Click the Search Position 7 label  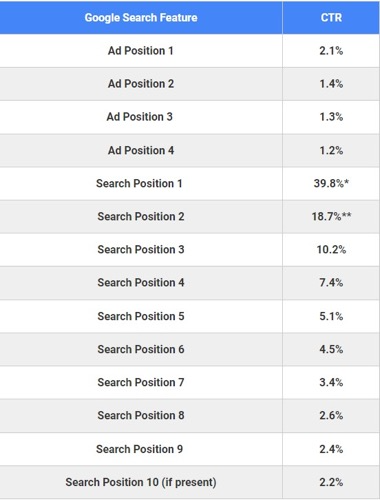pyautogui.click(x=141, y=382)
